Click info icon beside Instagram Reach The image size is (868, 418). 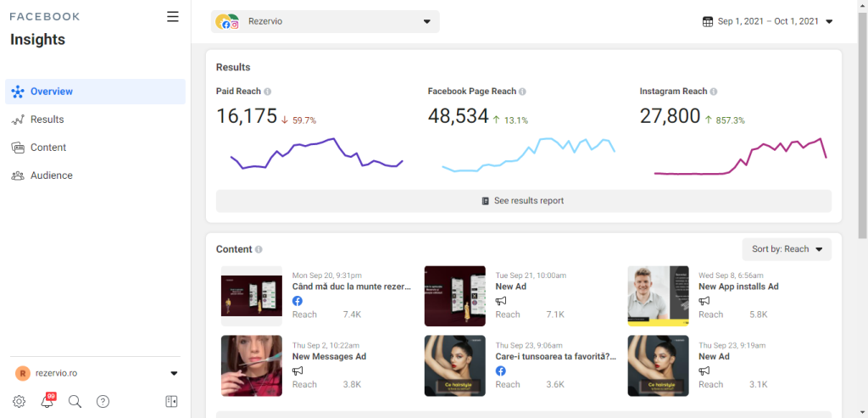pos(714,92)
